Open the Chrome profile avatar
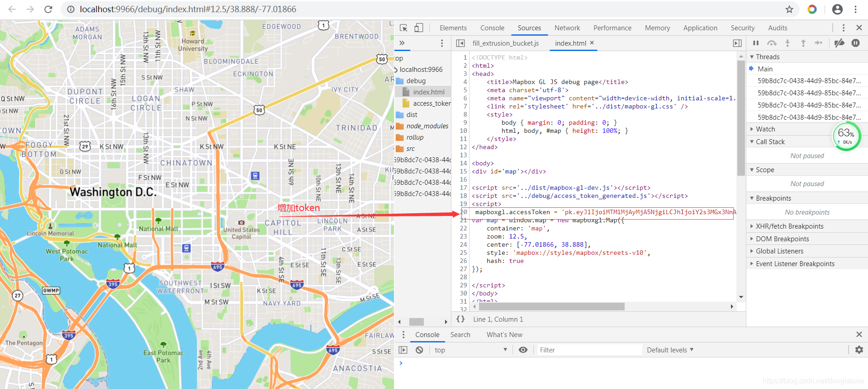The width and height of the screenshot is (868, 389). pyautogui.click(x=837, y=9)
